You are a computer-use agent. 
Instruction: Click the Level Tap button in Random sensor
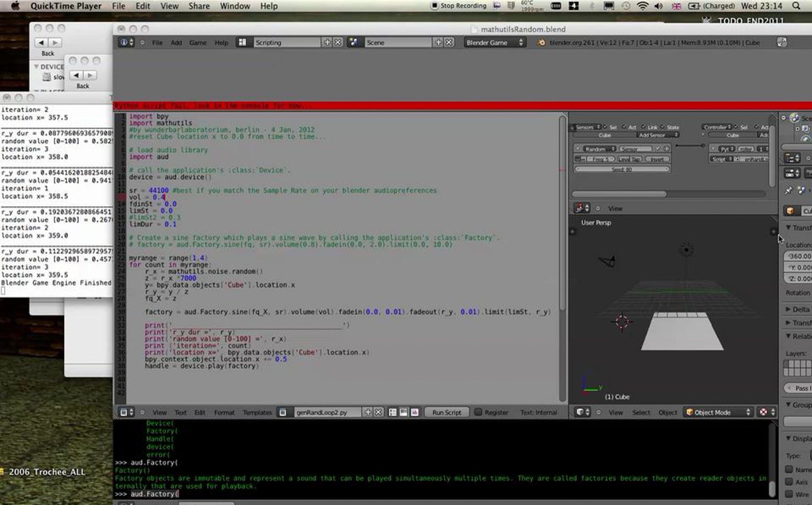pos(630,159)
